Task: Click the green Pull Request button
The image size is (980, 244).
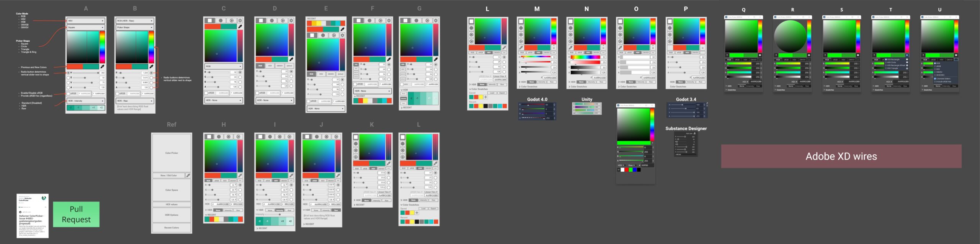Action: coord(76,214)
